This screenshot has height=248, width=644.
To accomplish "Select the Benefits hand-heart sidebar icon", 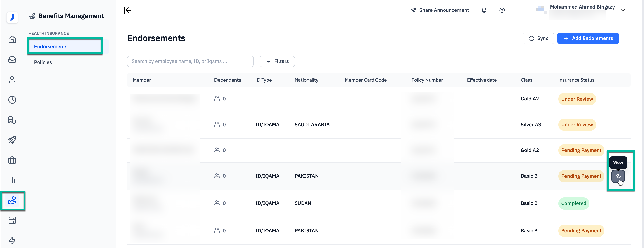I will (12, 200).
